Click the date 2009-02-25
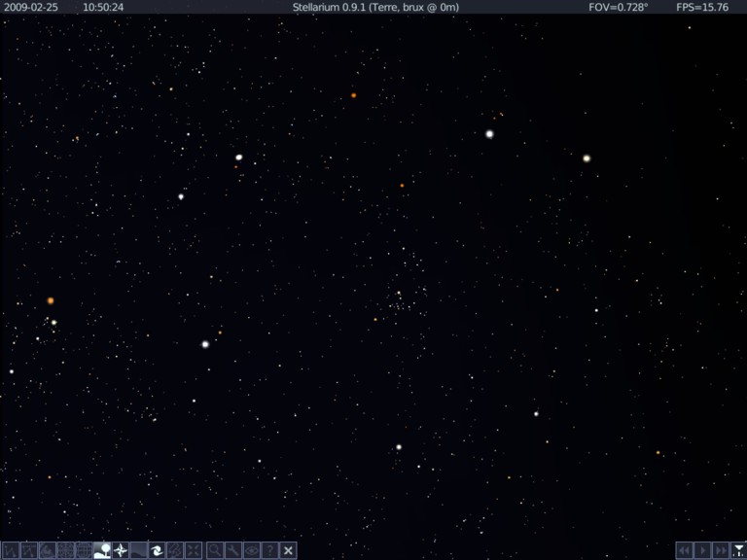 pos(31,7)
